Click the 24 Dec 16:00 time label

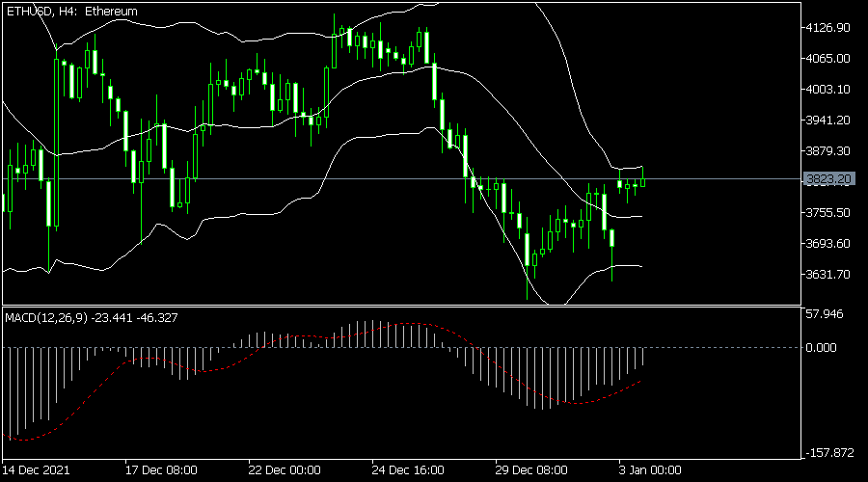(408, 470)
